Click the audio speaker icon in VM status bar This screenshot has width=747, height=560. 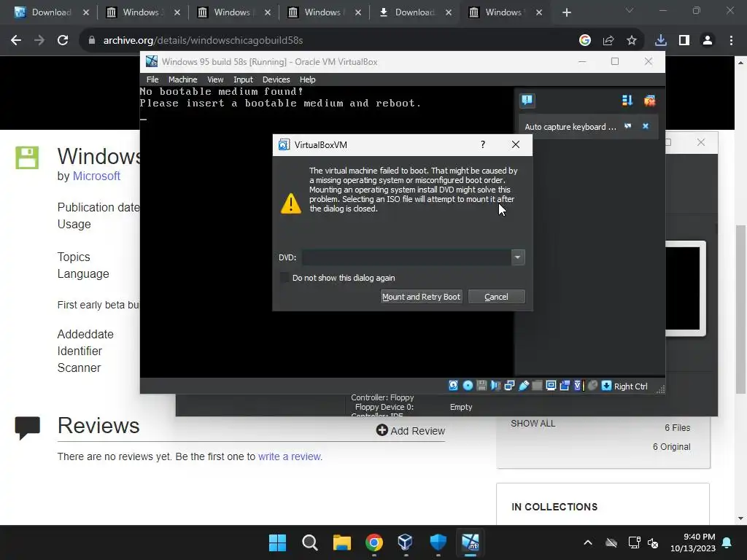click(495, 386)
